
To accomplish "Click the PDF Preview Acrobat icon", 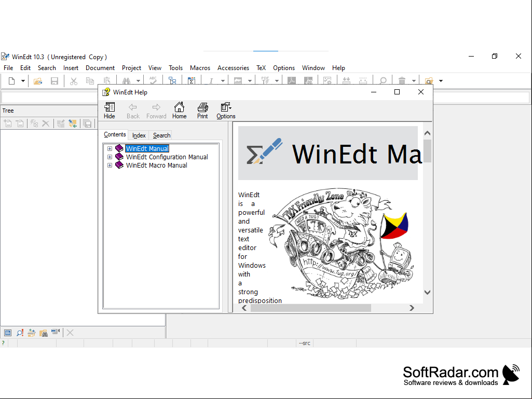I will [292, 81].
